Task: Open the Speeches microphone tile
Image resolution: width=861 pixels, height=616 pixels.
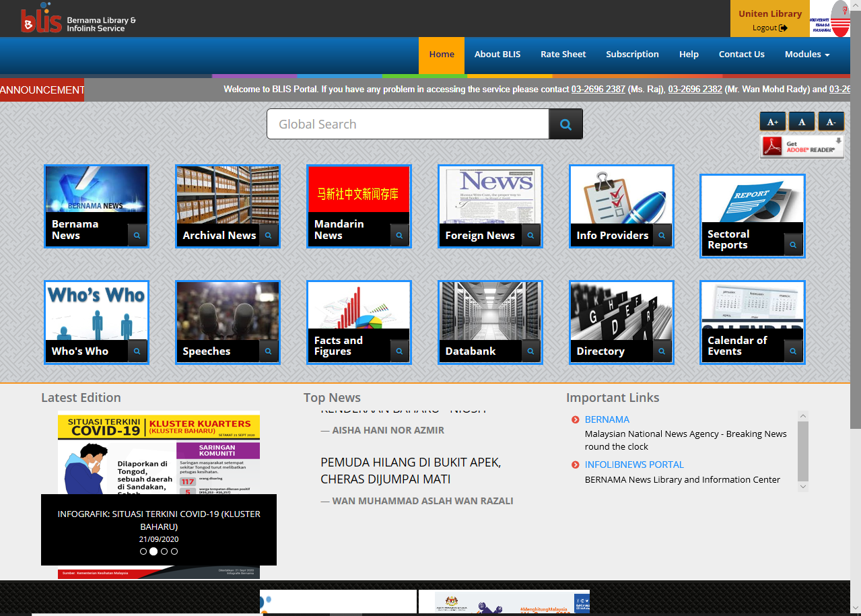Action: coord(228,311)
